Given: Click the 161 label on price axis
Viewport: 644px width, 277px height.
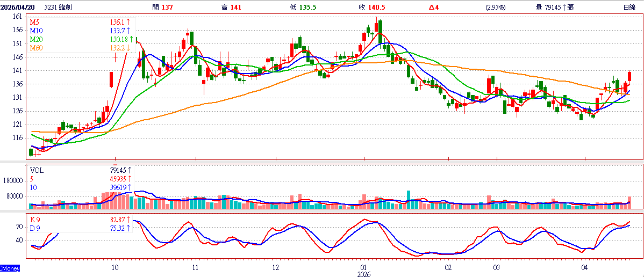Looking at the screenshot, I should [18, 17].
